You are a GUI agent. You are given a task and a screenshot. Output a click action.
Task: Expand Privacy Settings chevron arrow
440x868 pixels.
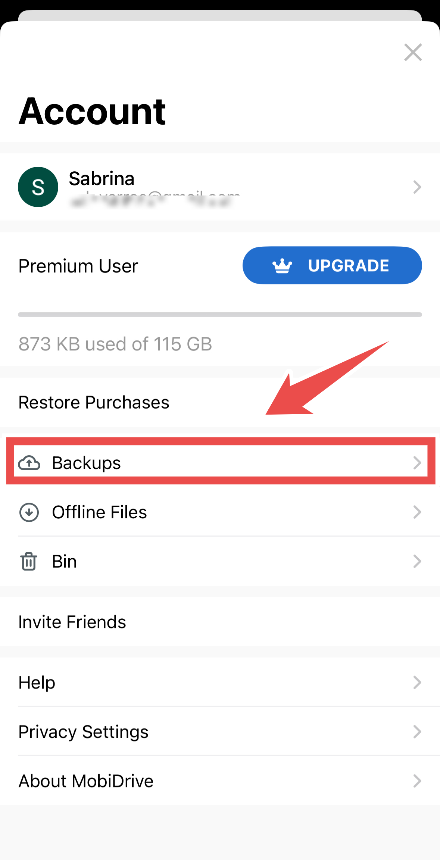[417, 732]
